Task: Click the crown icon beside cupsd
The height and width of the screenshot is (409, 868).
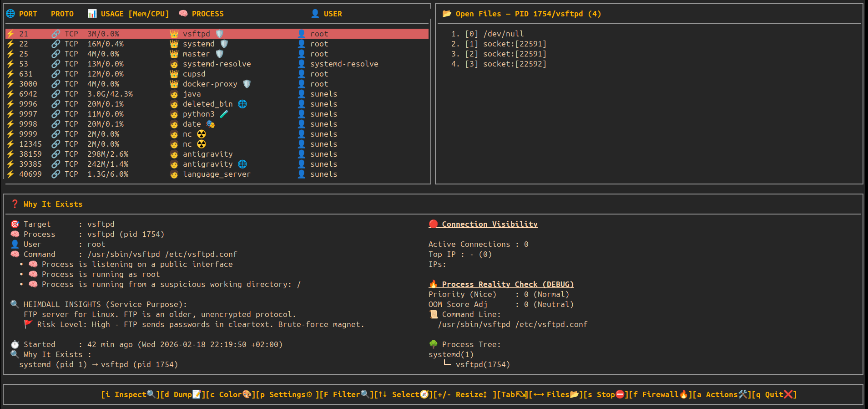Action: coord(174,74)
